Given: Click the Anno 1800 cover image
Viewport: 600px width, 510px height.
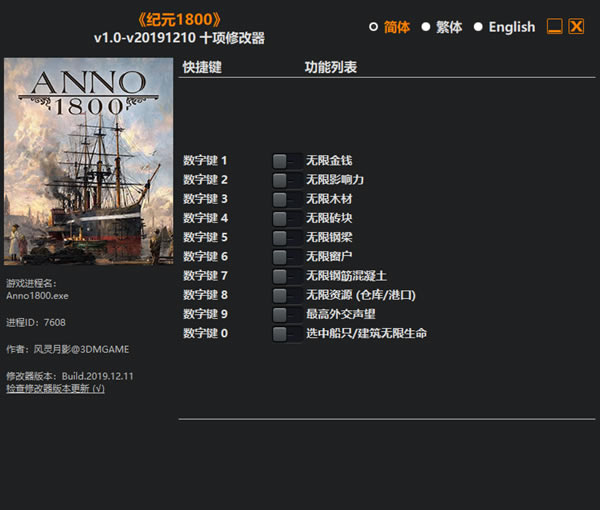Looking at the screenshot, I should (75, 161).
